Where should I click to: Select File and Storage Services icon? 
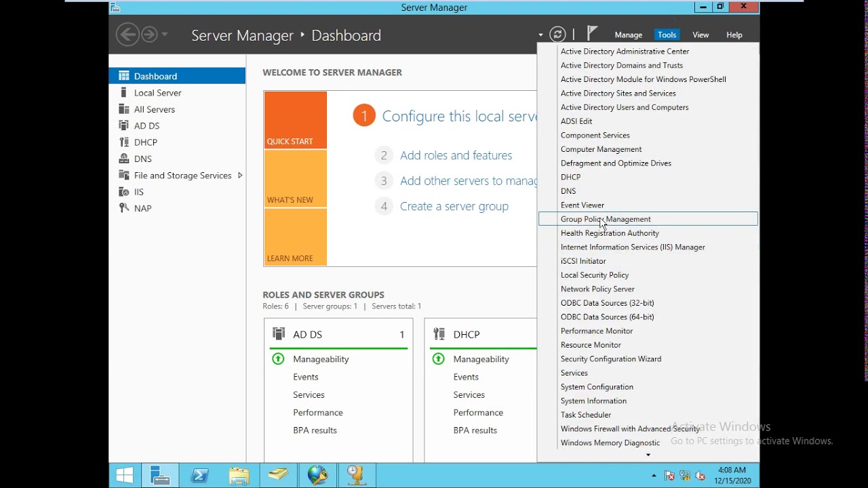click(124, 175)
